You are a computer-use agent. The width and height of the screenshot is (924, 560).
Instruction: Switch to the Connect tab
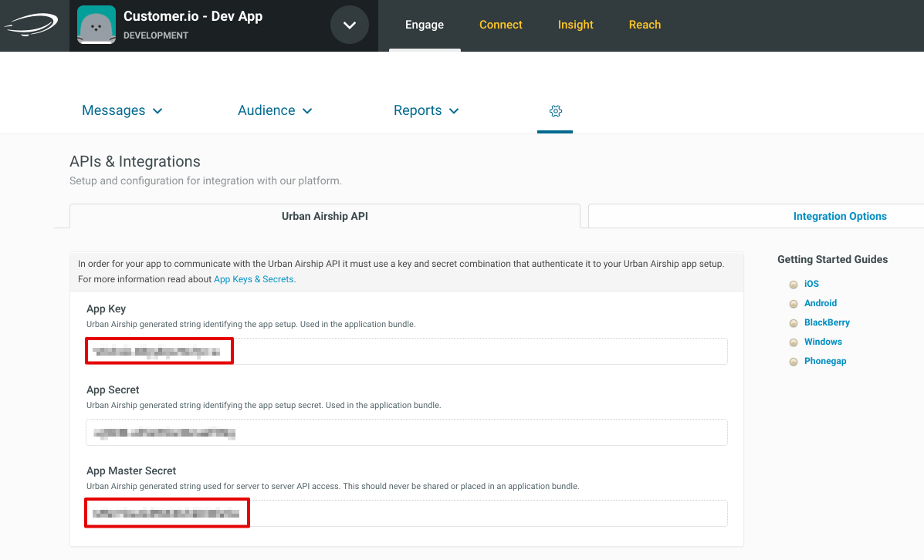(x=501, y=25)
